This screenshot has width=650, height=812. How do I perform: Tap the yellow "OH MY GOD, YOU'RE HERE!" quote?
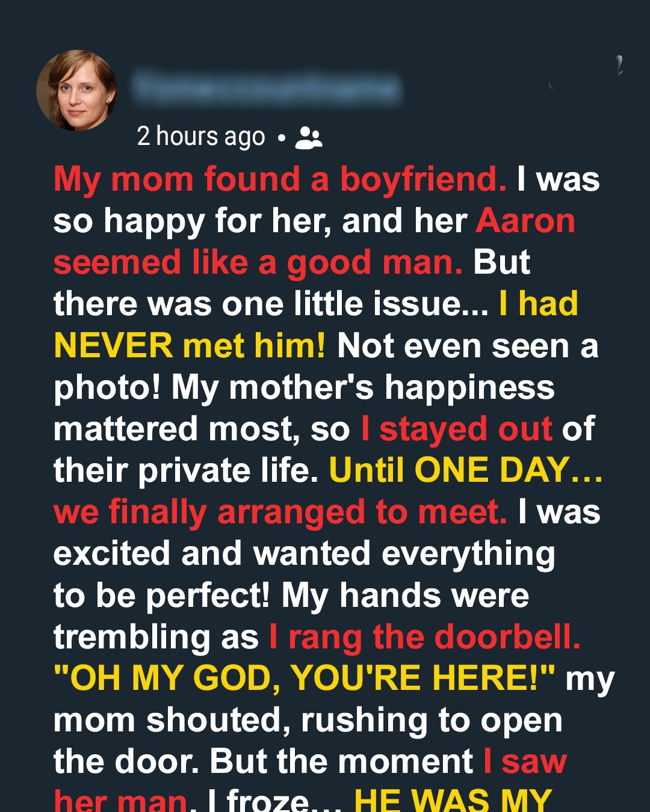tap(304, 678)
